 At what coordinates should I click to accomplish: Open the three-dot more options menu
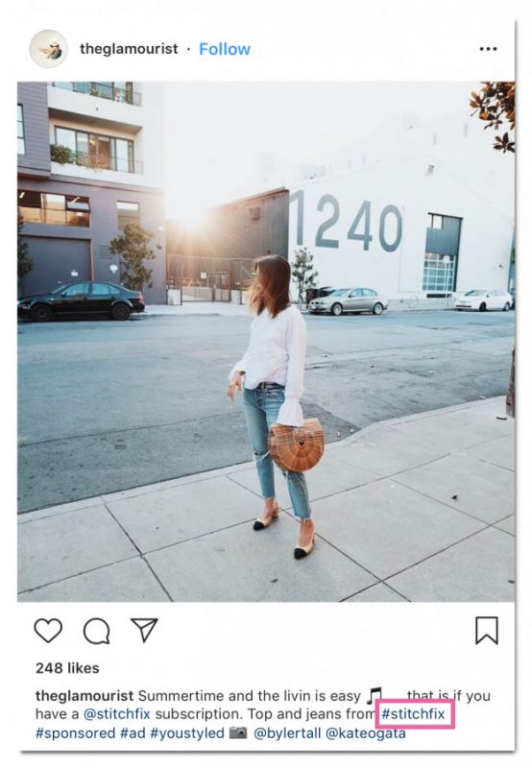(x=488, y=49)
